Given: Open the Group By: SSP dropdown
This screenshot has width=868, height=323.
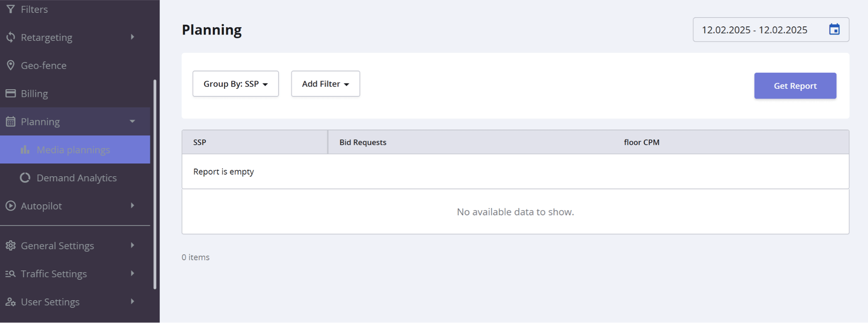Looking at the screenshot, I should (x=236, y=84).
